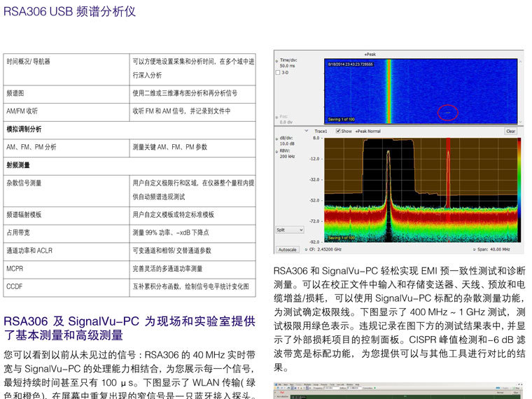Click the +Peak Normal trace label
The width and height of the screenshot is (532, 399).
[x=367, y=132]
